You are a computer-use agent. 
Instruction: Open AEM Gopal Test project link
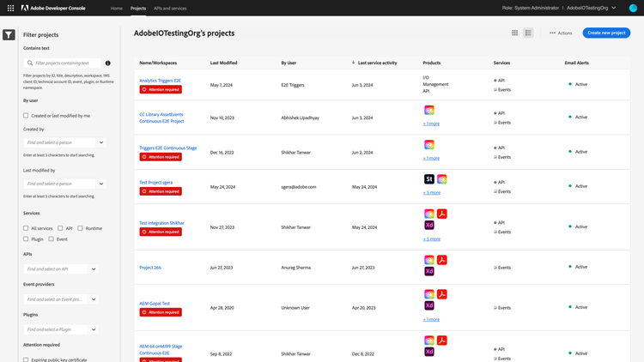click(x=155, y=304)
